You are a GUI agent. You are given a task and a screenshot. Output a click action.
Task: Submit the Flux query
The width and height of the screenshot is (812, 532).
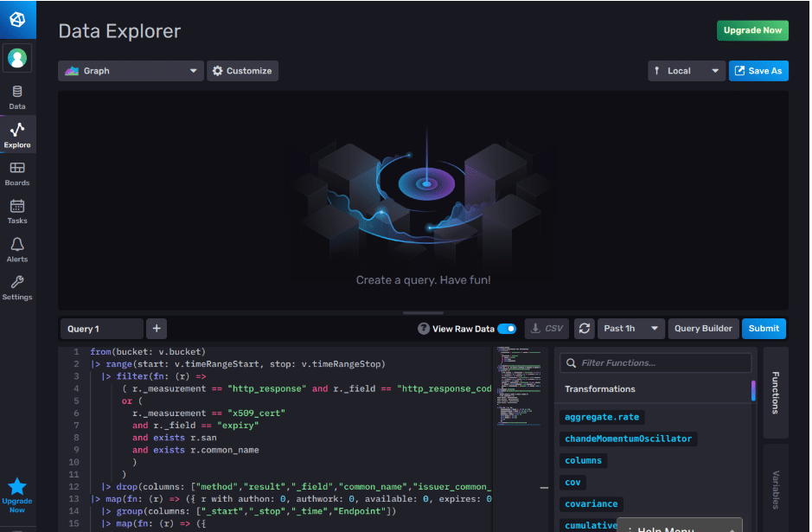coord(764,329)
